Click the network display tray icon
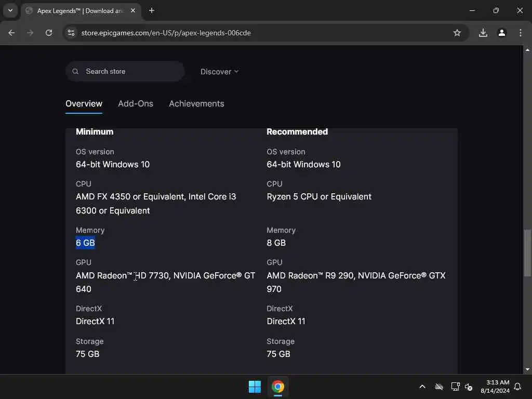532x399 pixels. 455,387
